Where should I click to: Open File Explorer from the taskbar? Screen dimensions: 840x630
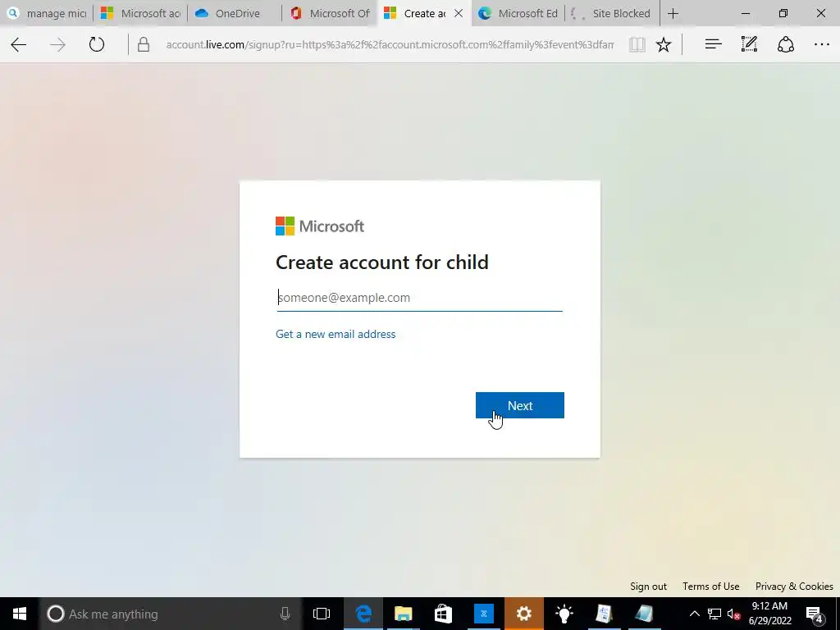pyautogui.click(x=404, y=614)
